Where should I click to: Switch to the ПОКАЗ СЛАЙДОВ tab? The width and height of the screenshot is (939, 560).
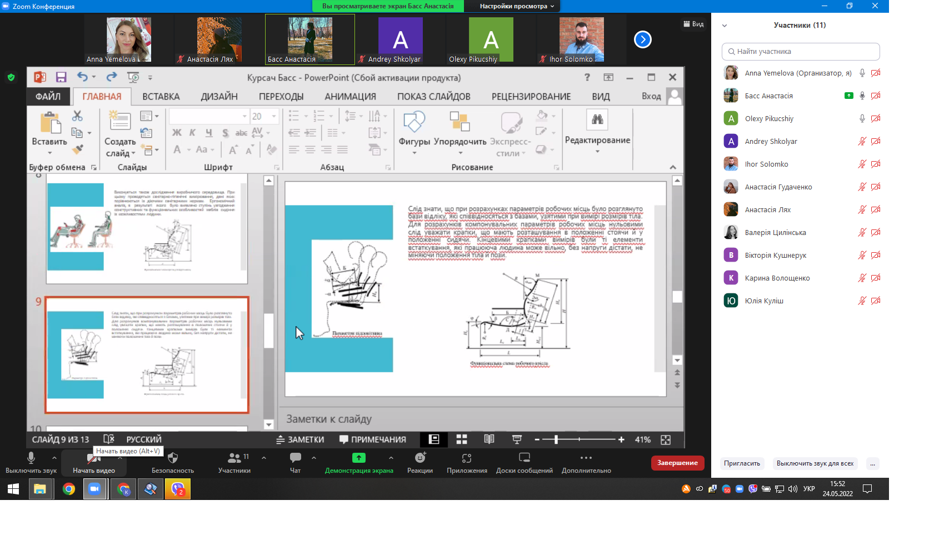pos(434,96)
